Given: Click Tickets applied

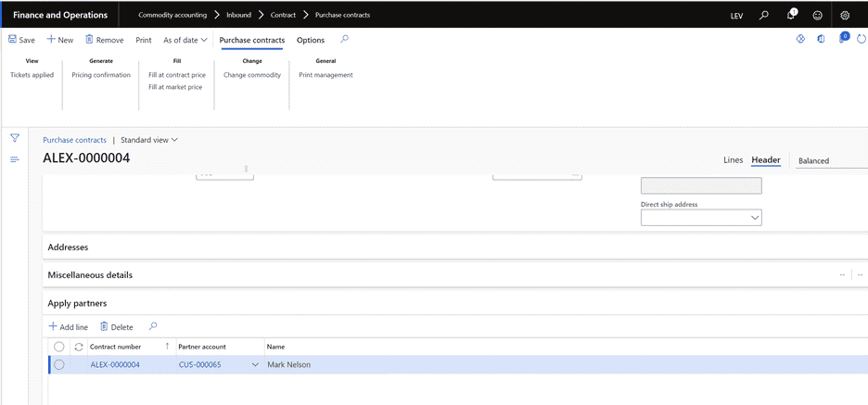Looking at the screenshot, I should [32, 75].
